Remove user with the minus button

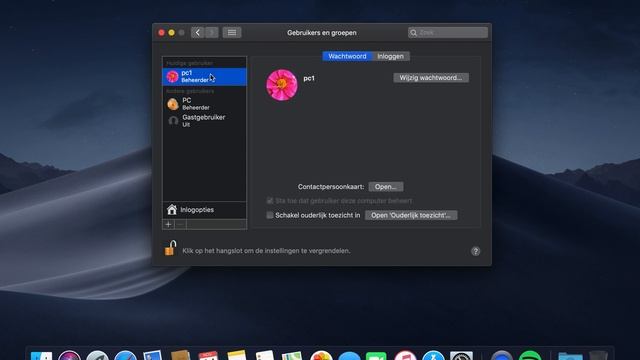pos(180,224)
